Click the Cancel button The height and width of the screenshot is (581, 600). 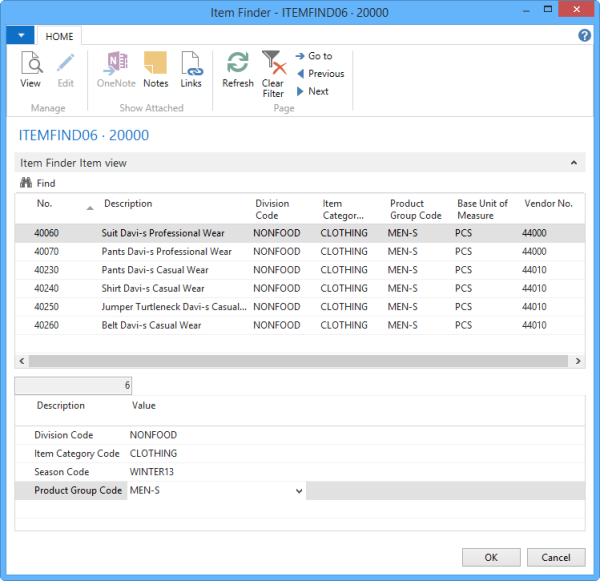pyautogui.click(x=556, y=557)
